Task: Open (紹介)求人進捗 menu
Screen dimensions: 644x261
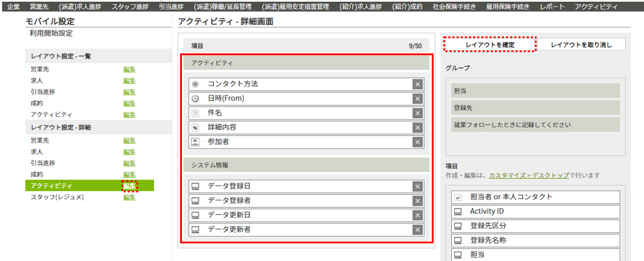Action: coord(361,7)
